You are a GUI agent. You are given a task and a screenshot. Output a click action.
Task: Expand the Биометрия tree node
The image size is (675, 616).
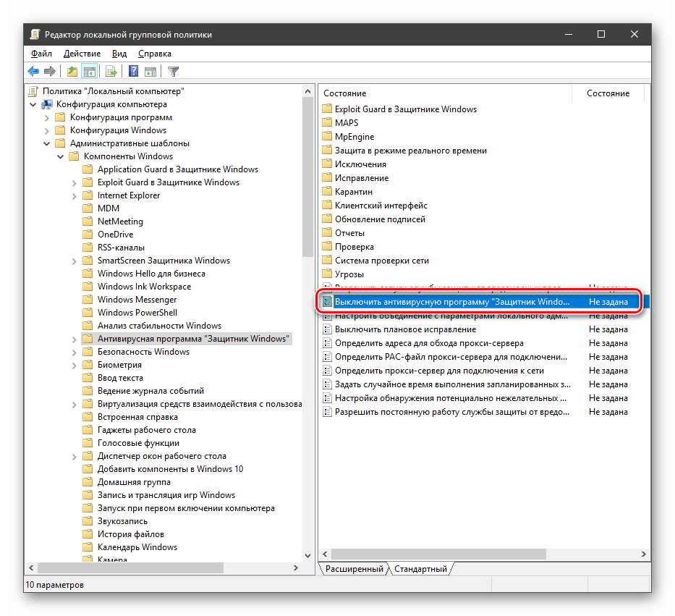tap(74, 366)
